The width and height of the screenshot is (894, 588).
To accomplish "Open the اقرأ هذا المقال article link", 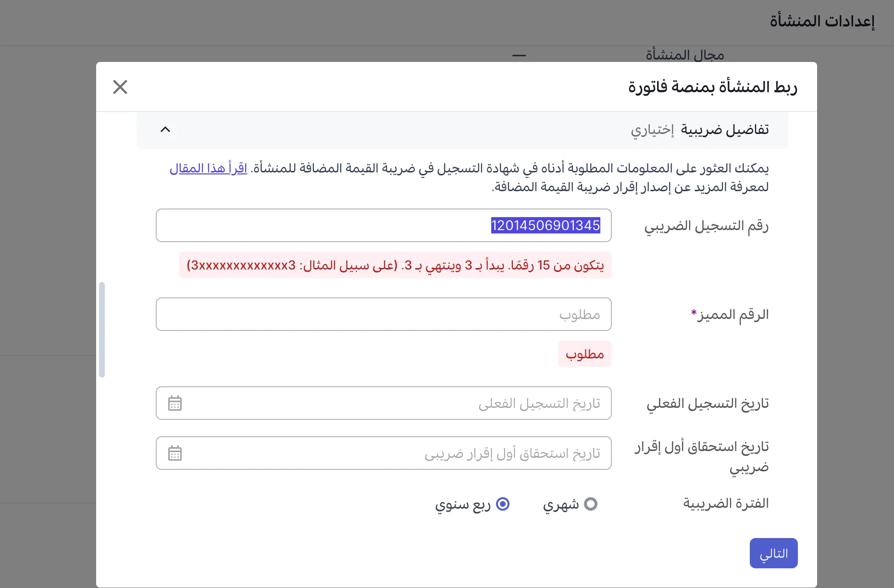I will point(209,168).
